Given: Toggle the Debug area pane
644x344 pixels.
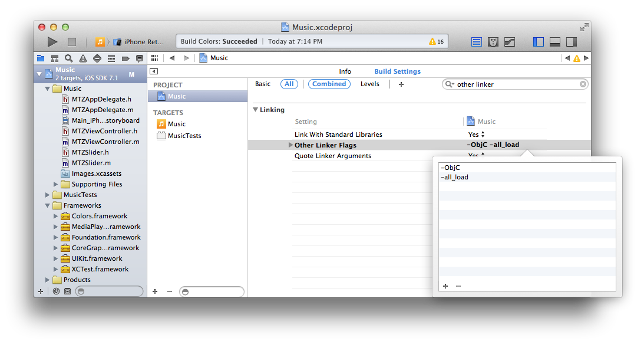Looking at the screenshot, I should click(x=555, y=41).
